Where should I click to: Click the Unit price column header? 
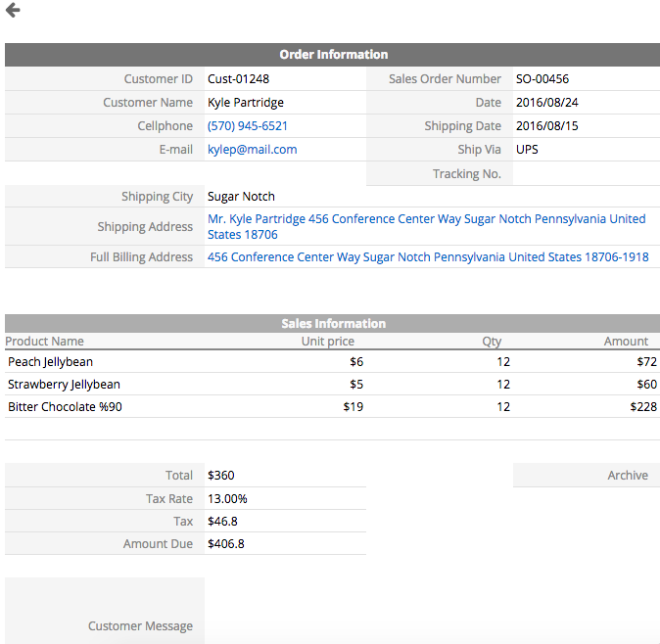[327, 341]
